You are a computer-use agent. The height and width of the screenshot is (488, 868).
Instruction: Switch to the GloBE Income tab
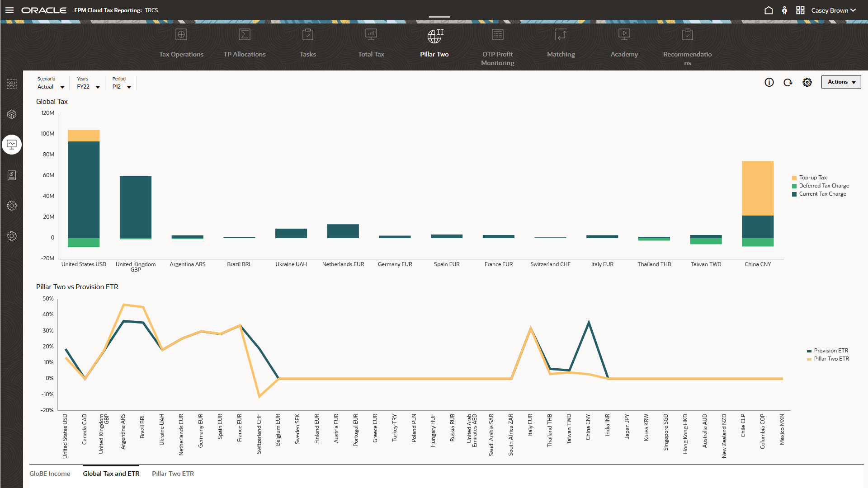50,474
